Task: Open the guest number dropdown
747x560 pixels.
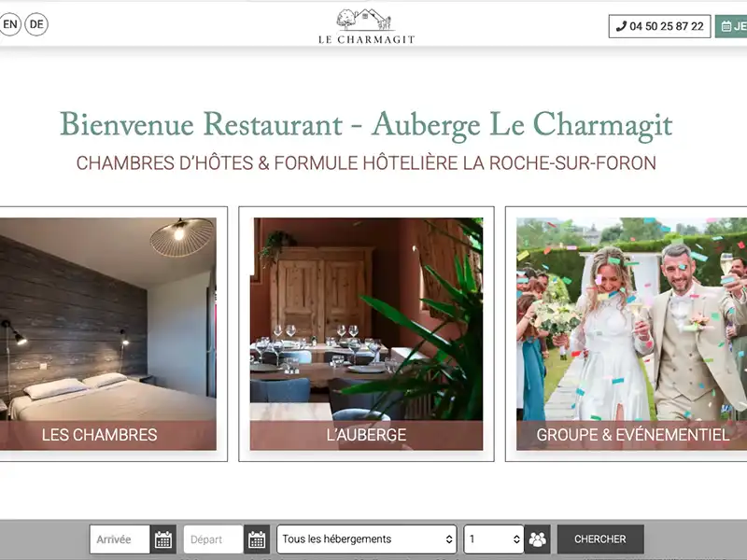Action: (x=494, y=539)
